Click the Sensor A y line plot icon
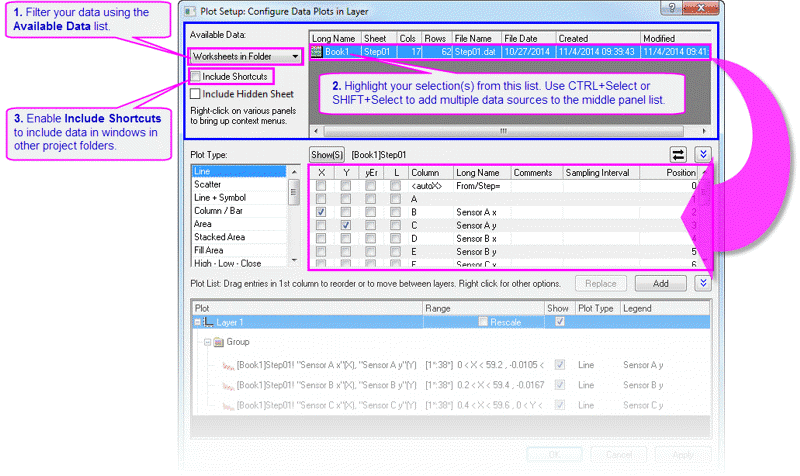Screen dimensions: 800x476 (x=228, y=365)
